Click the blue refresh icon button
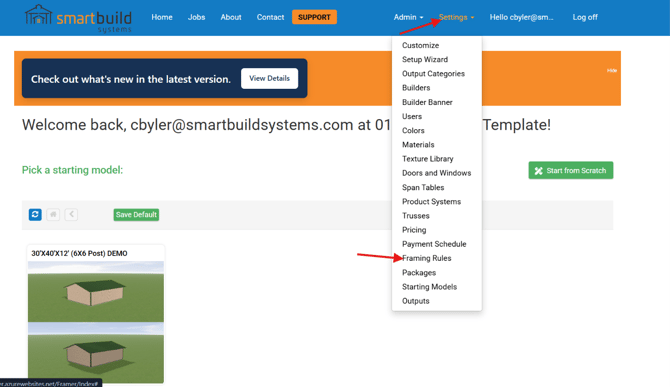This screenshot has width=670, height=387. [x=35, y=214]
